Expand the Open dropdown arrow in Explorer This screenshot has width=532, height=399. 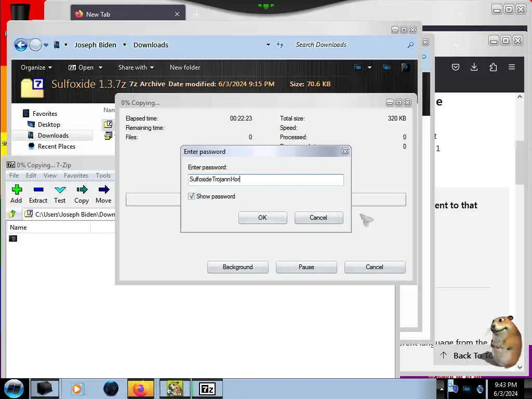(100, 68)
